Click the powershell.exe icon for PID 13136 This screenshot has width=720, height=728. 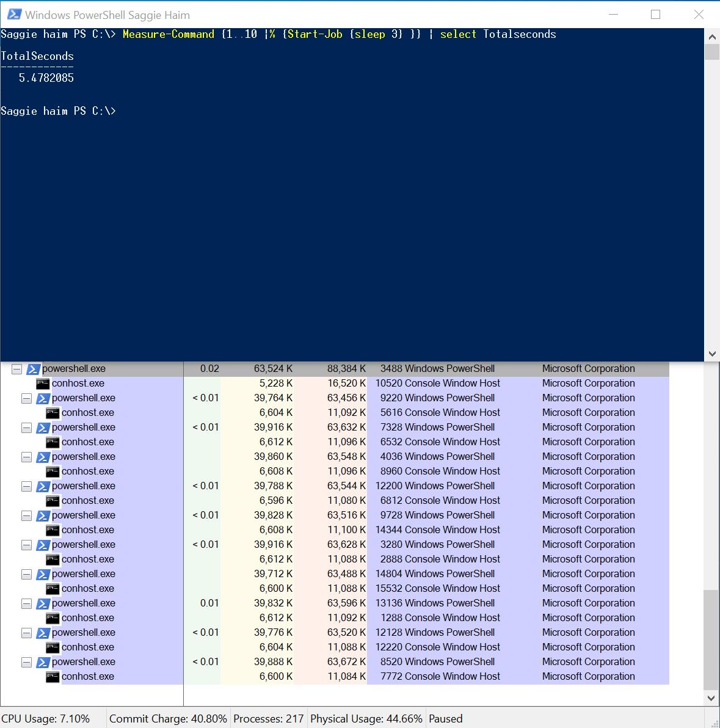[43, 603]
